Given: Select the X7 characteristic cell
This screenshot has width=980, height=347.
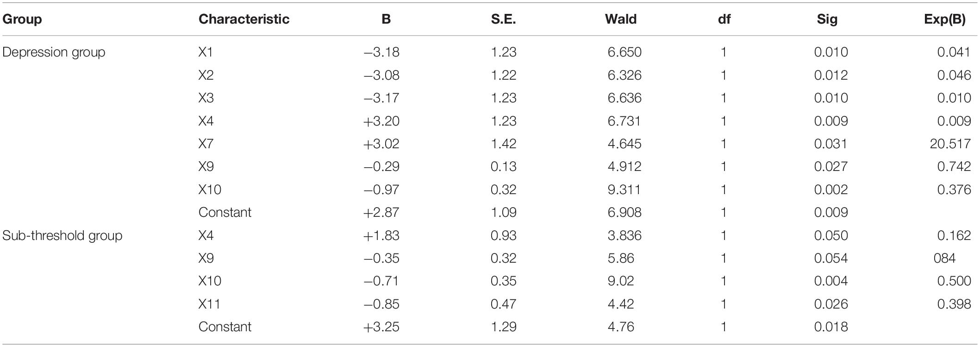Looking at the screenshot, I should (206, 144).
